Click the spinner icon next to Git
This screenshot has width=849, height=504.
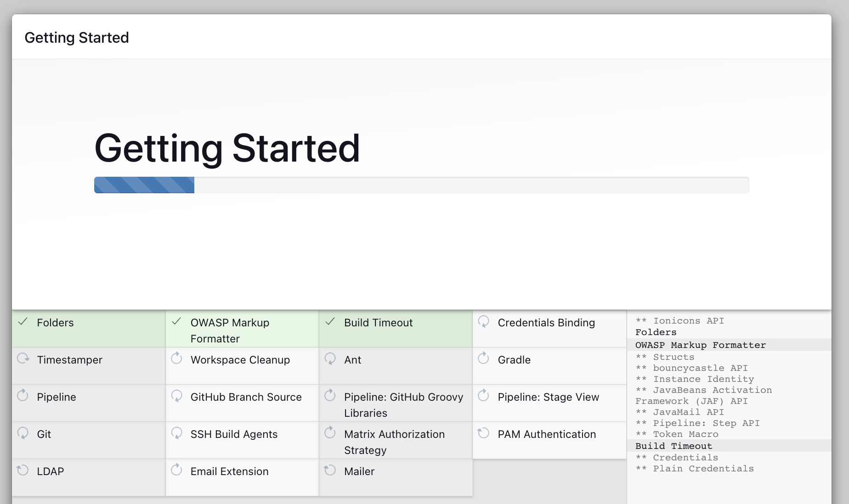click(x=23, y=433)
